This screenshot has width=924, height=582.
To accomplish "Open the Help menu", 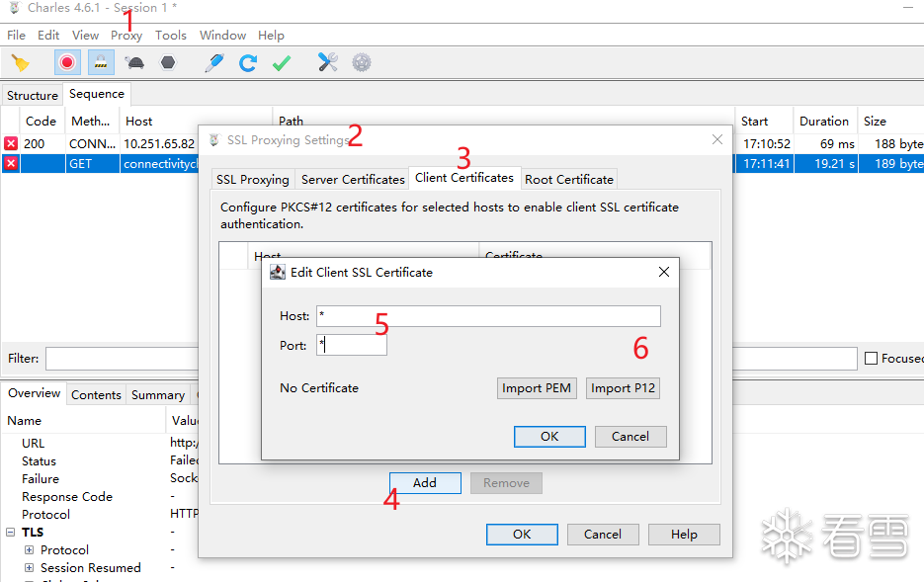I will (271, 36).
